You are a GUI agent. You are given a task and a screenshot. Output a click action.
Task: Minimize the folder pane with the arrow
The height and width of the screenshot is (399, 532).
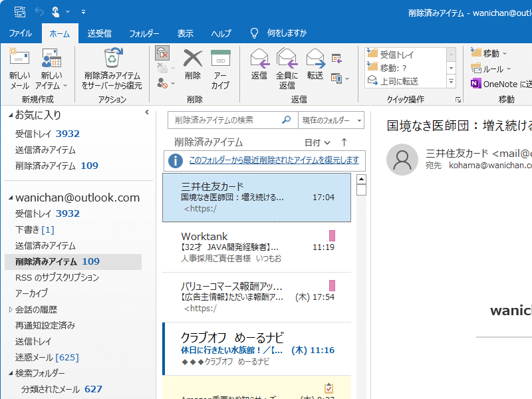(146, 112)
